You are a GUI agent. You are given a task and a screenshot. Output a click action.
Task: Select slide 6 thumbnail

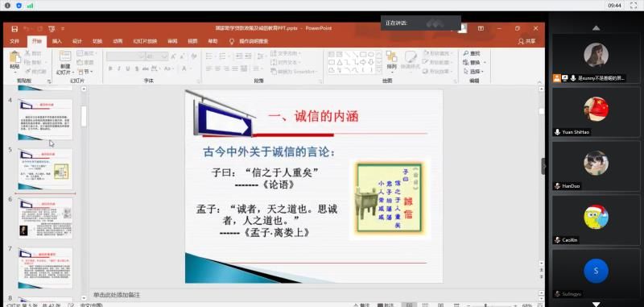tap(45, 218)
